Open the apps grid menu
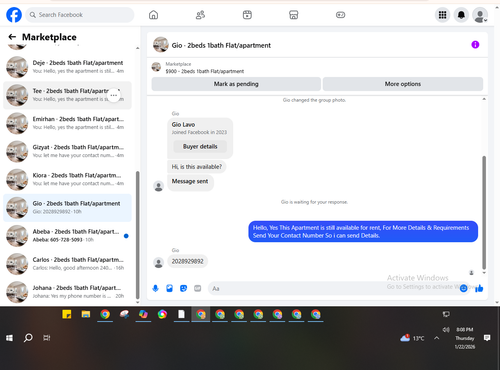500x370 pixels. pos(442,15)
